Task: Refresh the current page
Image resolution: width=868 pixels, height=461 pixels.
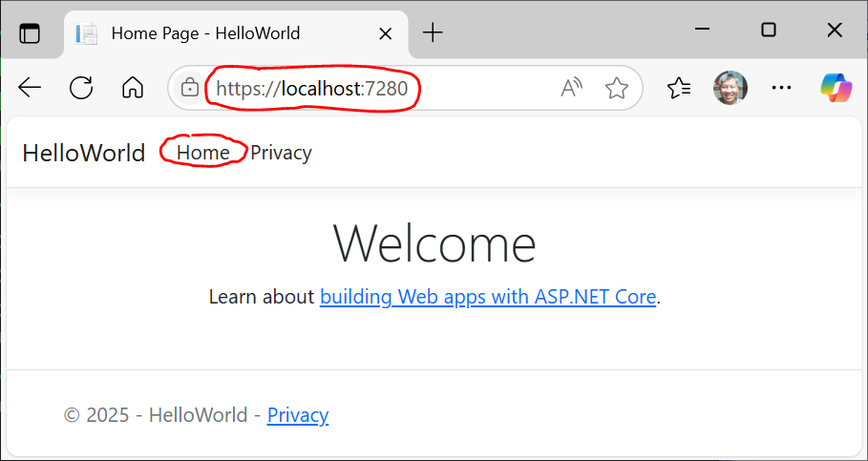Action: point(81,89)
